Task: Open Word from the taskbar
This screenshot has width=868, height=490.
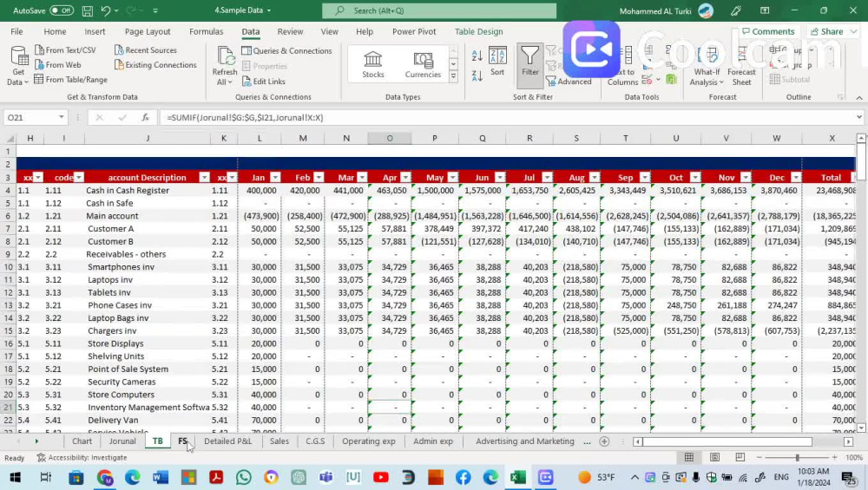Action: [161, 477]
